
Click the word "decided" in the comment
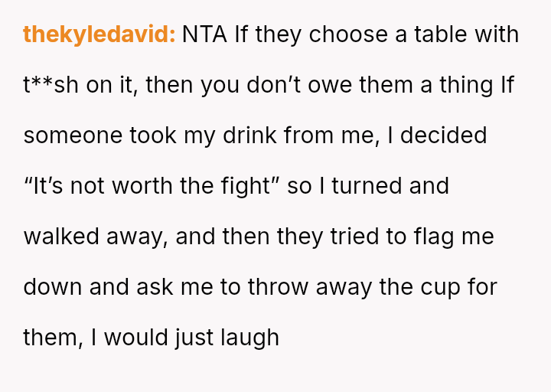[x=444, y=136]
